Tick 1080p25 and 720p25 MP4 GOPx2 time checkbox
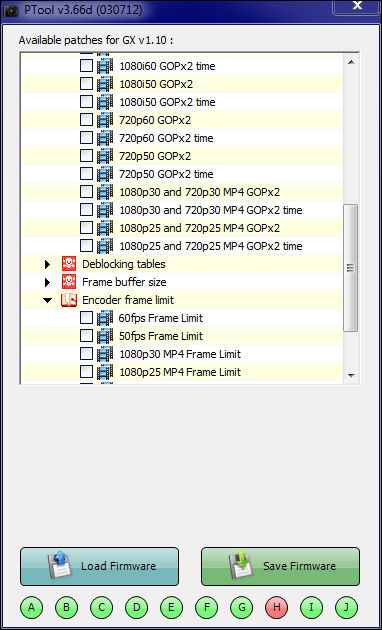 [x=86, y=245]
